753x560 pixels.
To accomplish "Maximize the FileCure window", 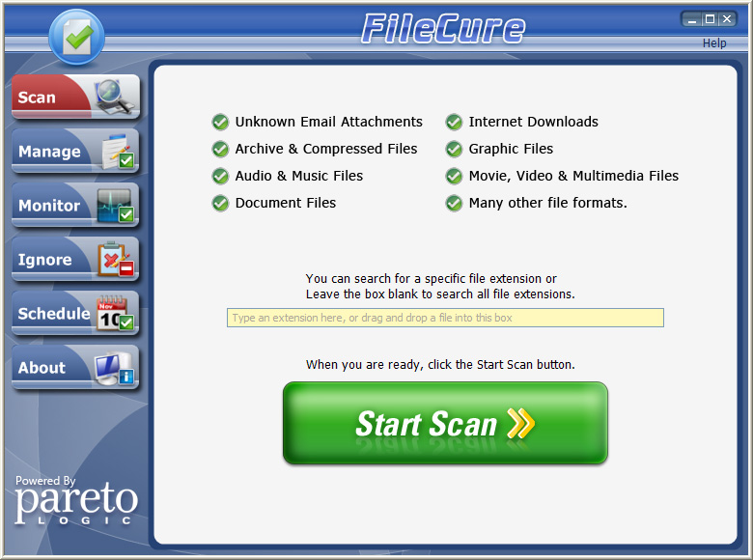I will coord(710,19).
